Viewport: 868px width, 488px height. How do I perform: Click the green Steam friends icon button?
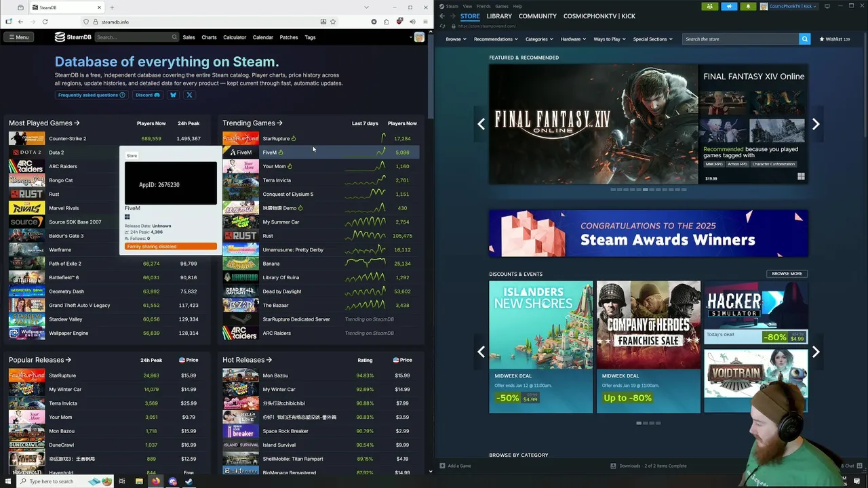pyautogui.click(x=710, y=6)
